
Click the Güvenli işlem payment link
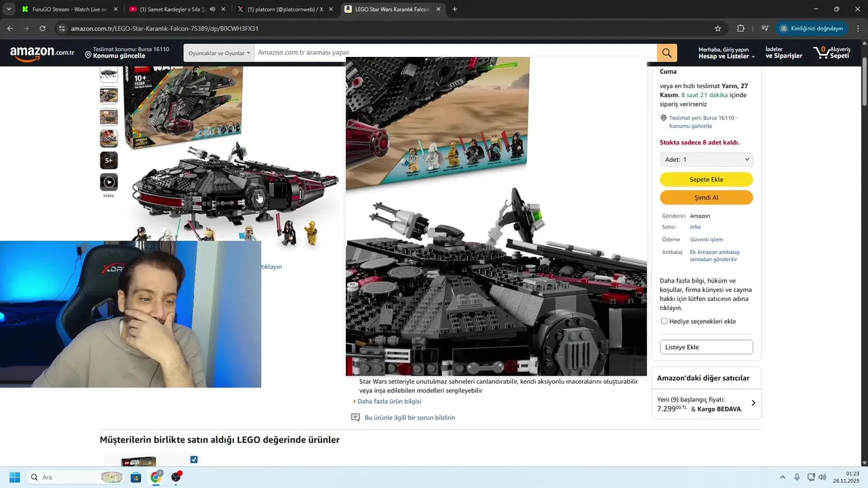pyautogui.click(x=707, y=240)
